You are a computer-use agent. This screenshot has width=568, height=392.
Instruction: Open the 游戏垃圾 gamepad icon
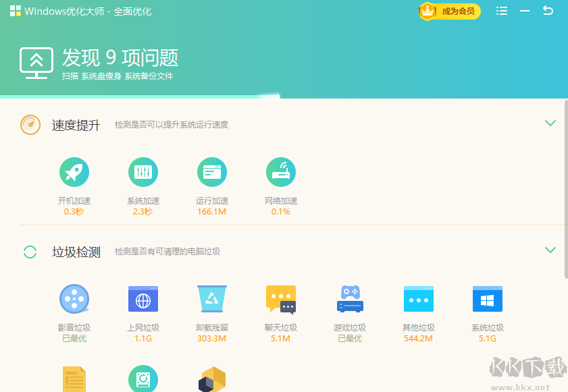pyautogui.click(x=350, y=299)
